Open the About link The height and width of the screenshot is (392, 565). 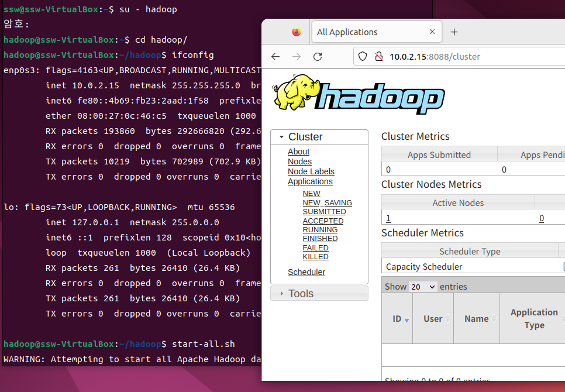pyautogui.click(x=298, y=152)
